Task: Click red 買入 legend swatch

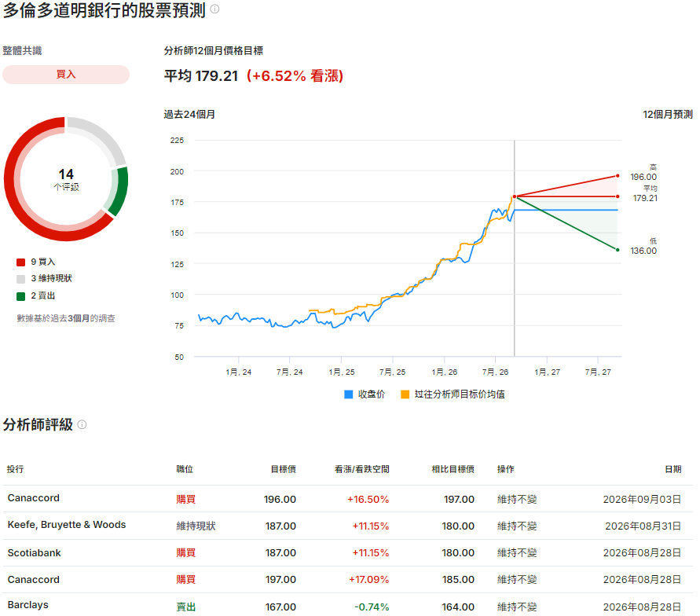Action: (20, 262)
